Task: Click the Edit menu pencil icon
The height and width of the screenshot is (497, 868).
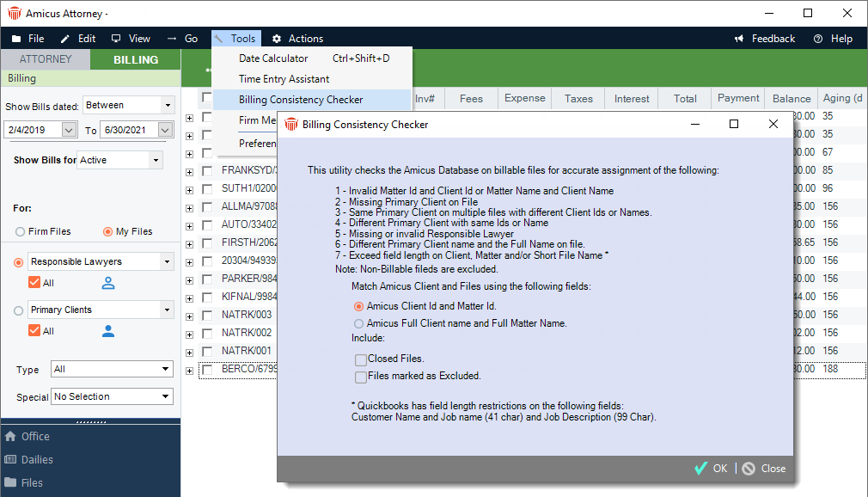Action: 65,39
